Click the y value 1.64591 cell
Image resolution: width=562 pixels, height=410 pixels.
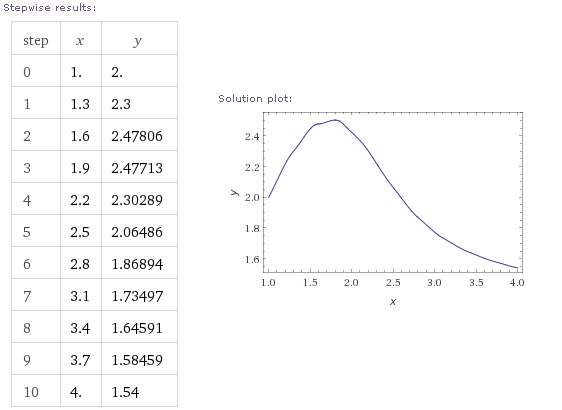click(x=139, y=328)
